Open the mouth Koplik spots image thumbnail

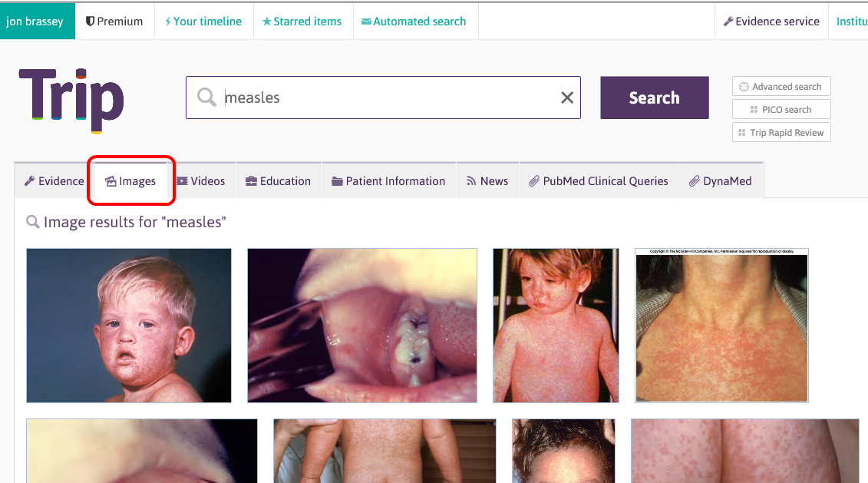361,325
